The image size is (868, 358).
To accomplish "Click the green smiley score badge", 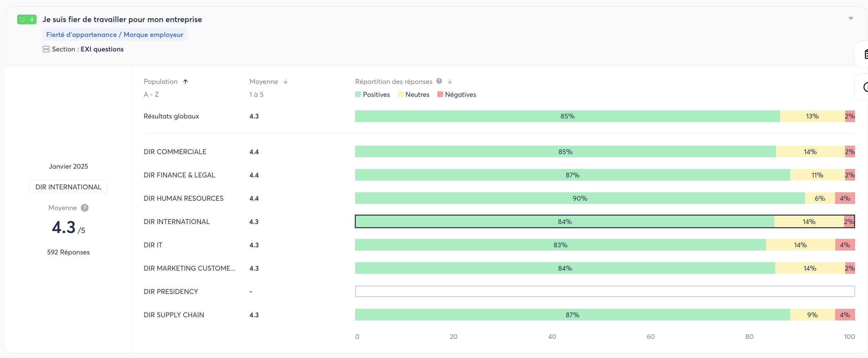I will pyautogui.click(x=26, y=19).
